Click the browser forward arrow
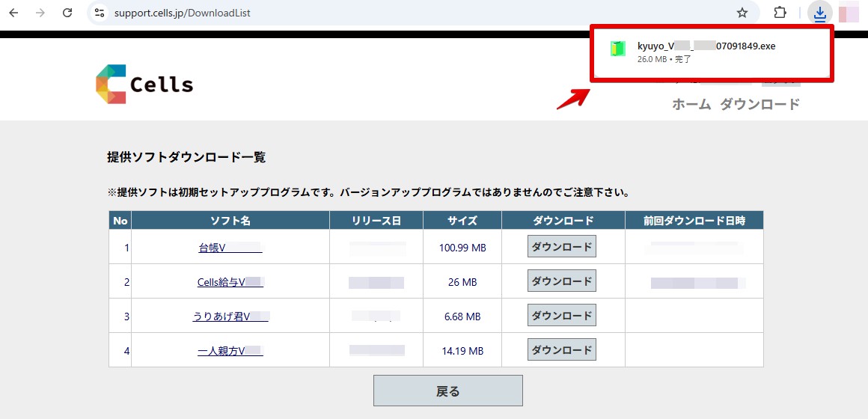 (40, 13)
